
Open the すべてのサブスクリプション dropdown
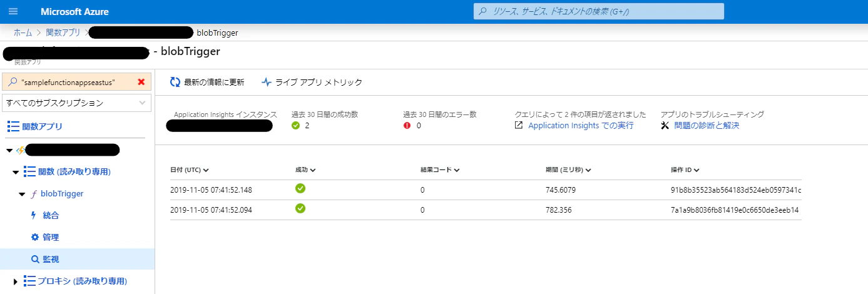77,102
